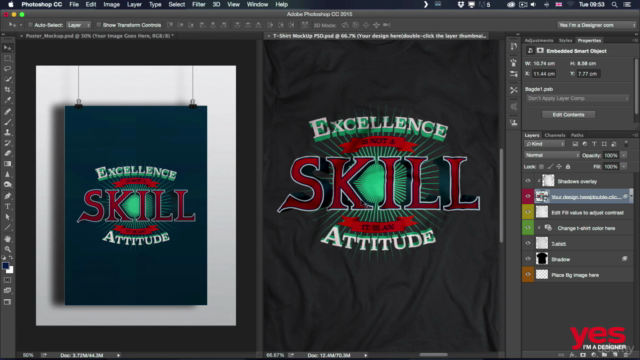Open the Image menu
Viewport: 640px width, 360px height.
coord(111,4)
